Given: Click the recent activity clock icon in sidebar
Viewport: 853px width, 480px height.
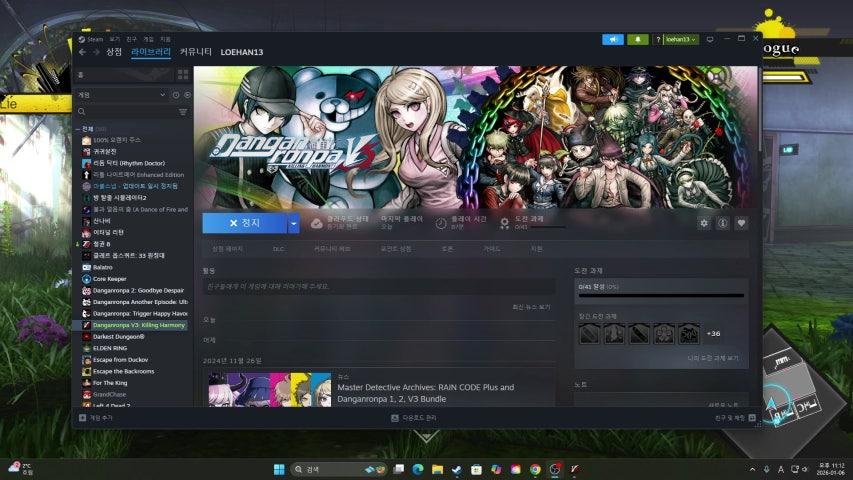Looking at the screenshot, I should point(176,94).
